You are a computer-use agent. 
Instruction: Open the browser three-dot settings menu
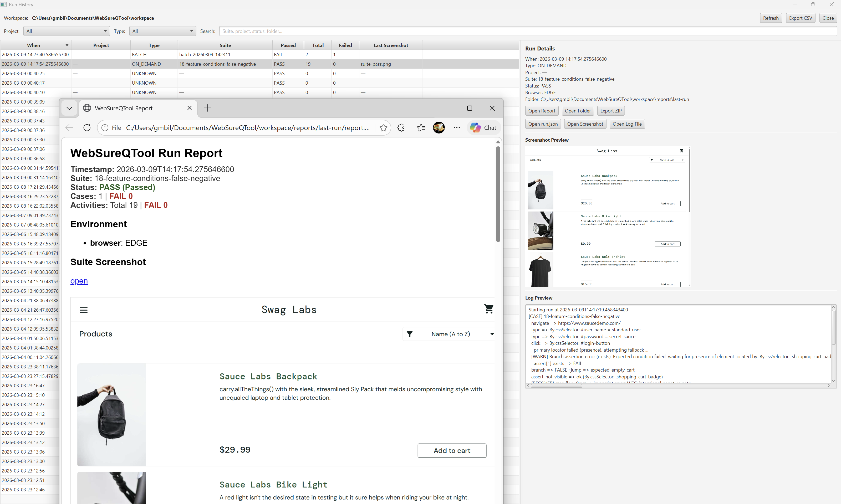(457, 128)
